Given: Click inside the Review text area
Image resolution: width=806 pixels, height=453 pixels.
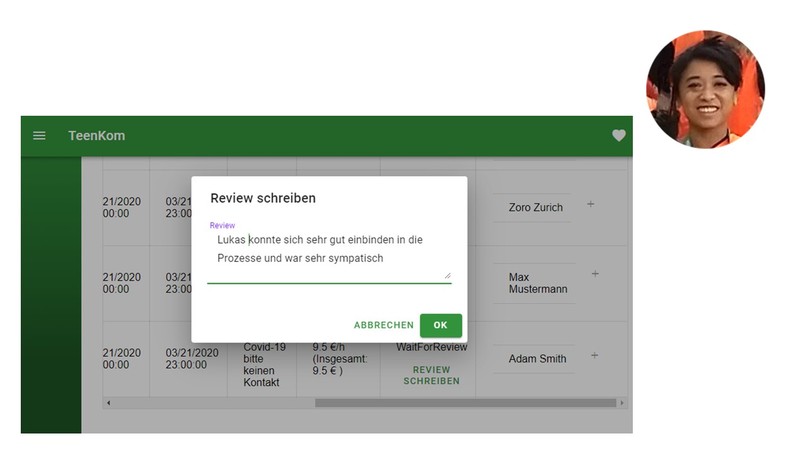Looking at the screenshot, I should pyautogui.click(x=329, y=255).
